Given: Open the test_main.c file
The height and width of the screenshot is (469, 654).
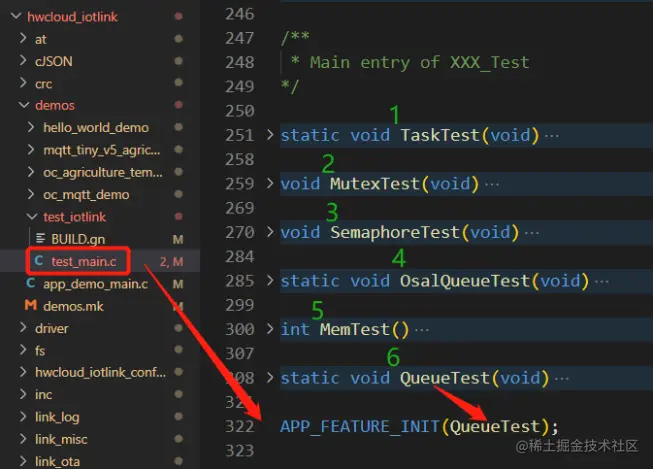Looking at the screenshot, I should pos(84,262).
